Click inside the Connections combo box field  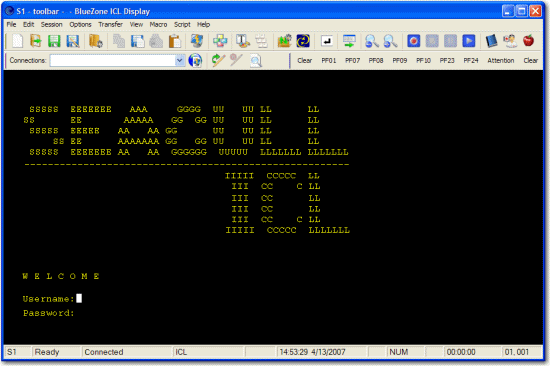(x=113, y=60)
